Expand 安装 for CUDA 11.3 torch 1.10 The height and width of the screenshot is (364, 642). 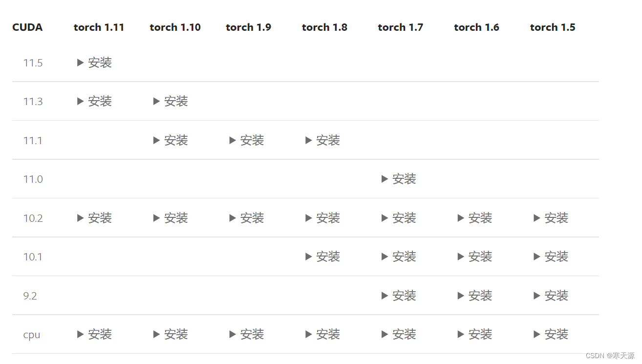pos(171,101)
